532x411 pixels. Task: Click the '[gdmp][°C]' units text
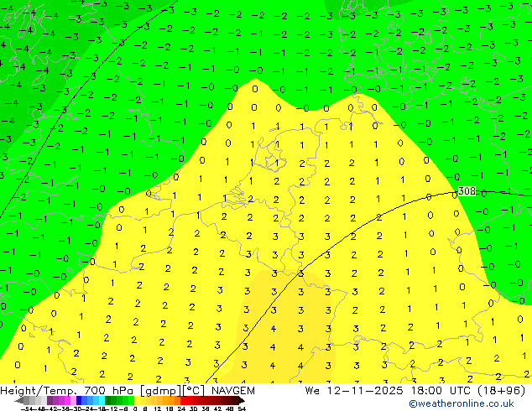tap(173, 391)
